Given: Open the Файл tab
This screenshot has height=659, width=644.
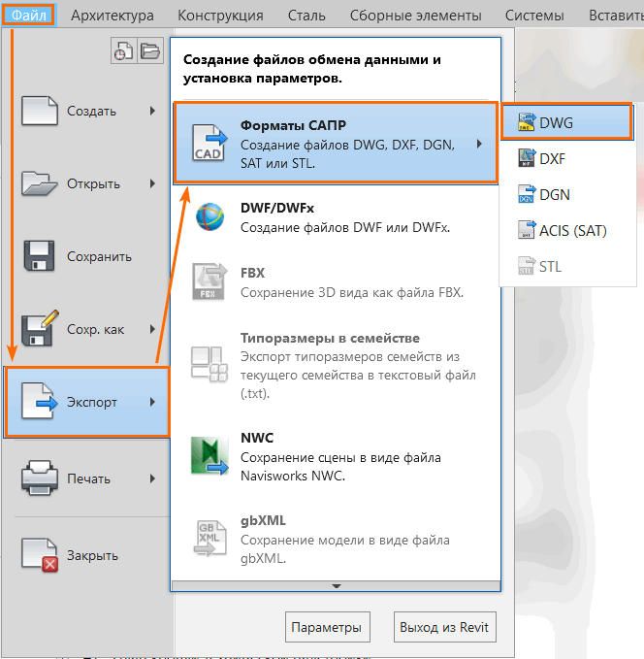Looking at the screenshot, I should click(28, 16).
